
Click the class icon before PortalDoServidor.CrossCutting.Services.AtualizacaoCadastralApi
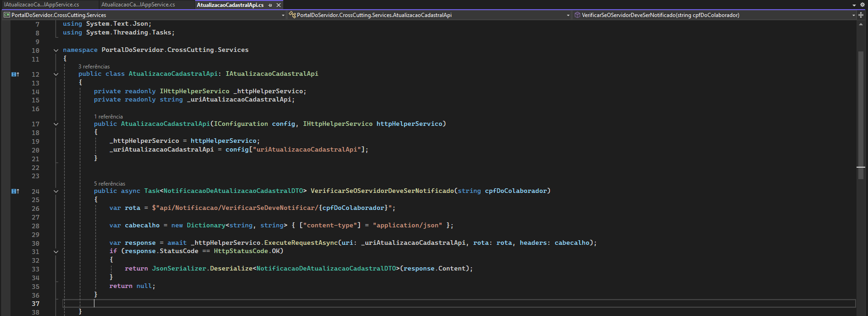coord(292,15)
